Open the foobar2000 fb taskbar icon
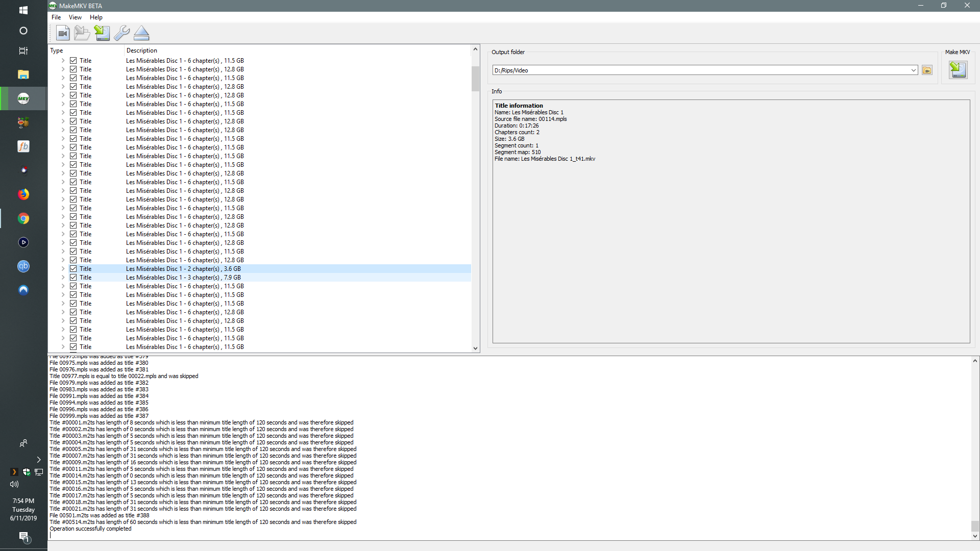 point(23,146)
